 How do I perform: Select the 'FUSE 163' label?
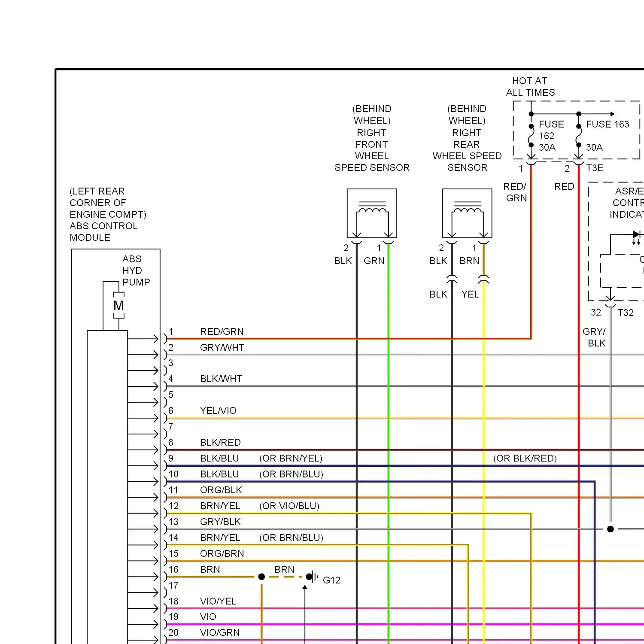click(x=608, y=124)
